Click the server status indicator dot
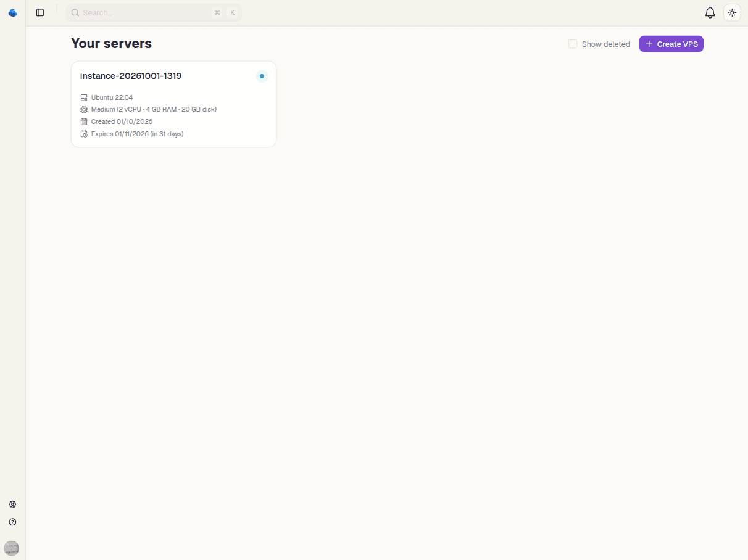 click(x=262, y=76)
